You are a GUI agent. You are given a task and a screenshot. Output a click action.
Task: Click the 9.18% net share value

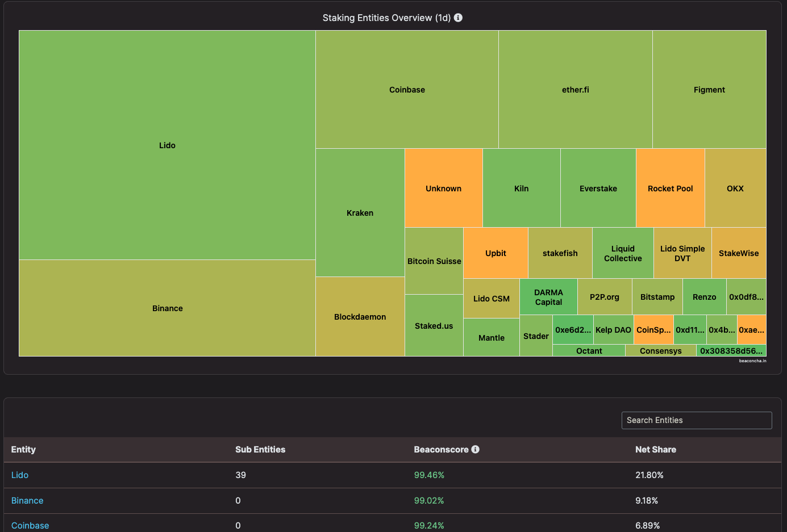(647, 501)
